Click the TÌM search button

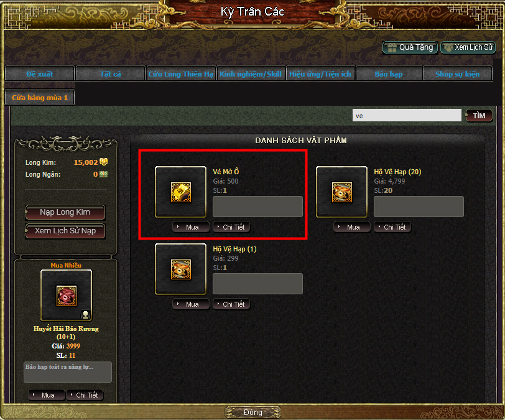click(479, 116)
